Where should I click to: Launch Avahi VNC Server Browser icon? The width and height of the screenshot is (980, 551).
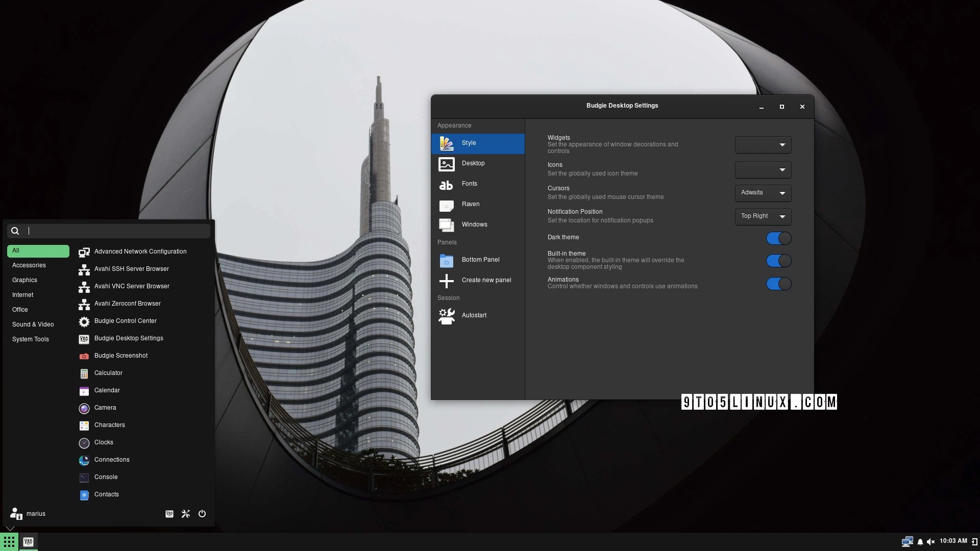tap(84, 286)
